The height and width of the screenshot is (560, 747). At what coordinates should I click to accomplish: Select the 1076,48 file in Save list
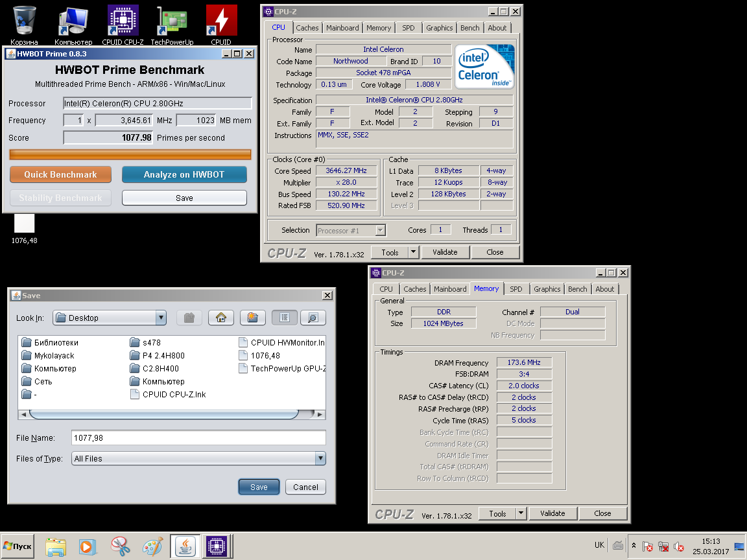(259, 355)
